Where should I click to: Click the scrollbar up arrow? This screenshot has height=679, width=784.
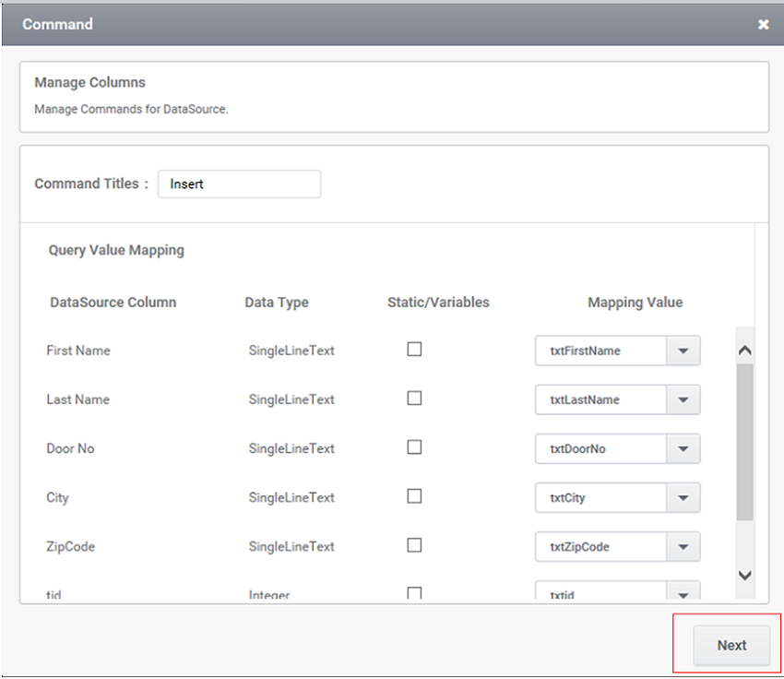745,351
